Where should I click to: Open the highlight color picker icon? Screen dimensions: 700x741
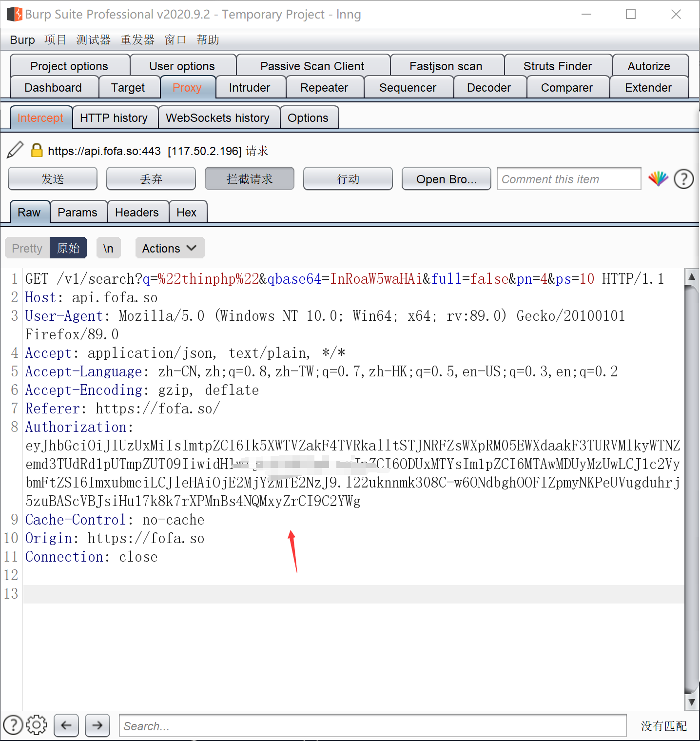pos(658,179)
